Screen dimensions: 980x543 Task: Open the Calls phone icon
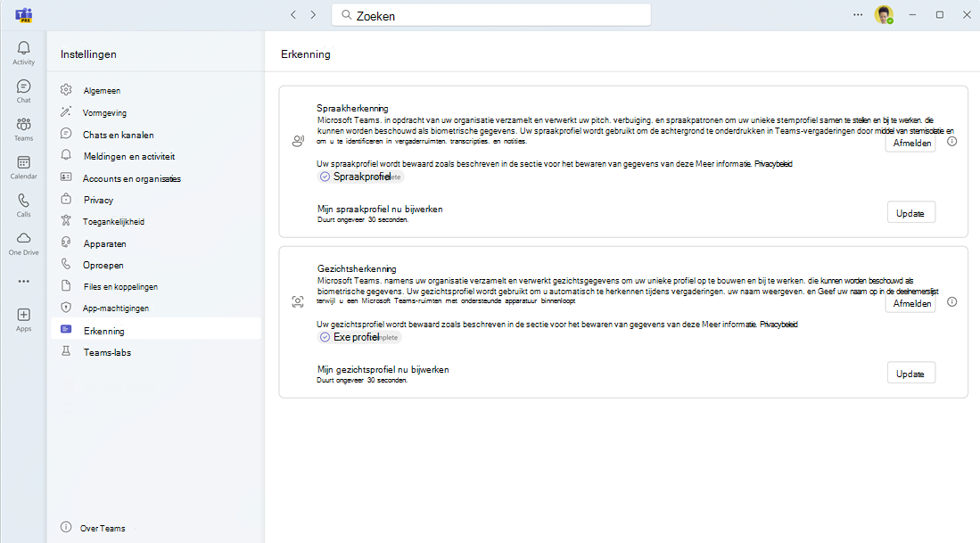coord(24,201)
